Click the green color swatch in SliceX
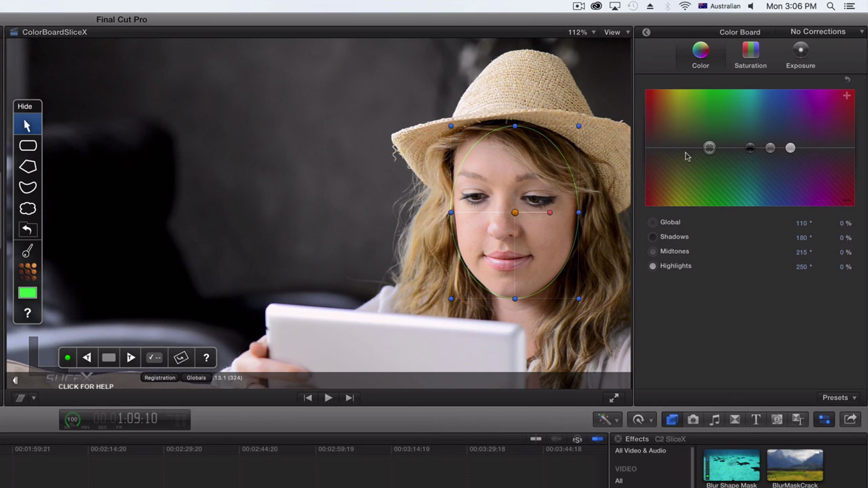 coord(28,293)
